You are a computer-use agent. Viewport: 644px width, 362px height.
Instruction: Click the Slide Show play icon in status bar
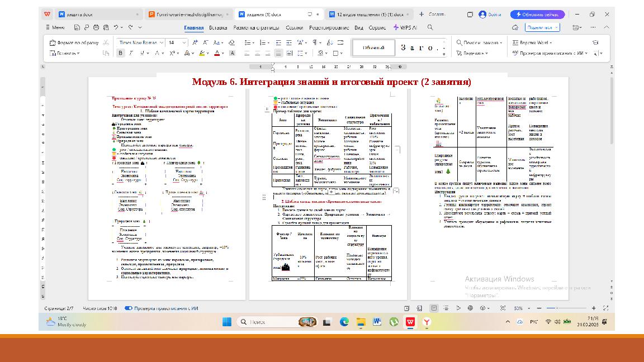coord(458,308)
